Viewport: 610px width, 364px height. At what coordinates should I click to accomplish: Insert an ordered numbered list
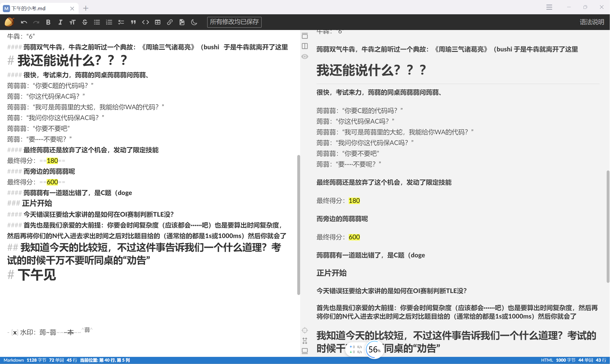pyautogui.click(x=109, y=22)
